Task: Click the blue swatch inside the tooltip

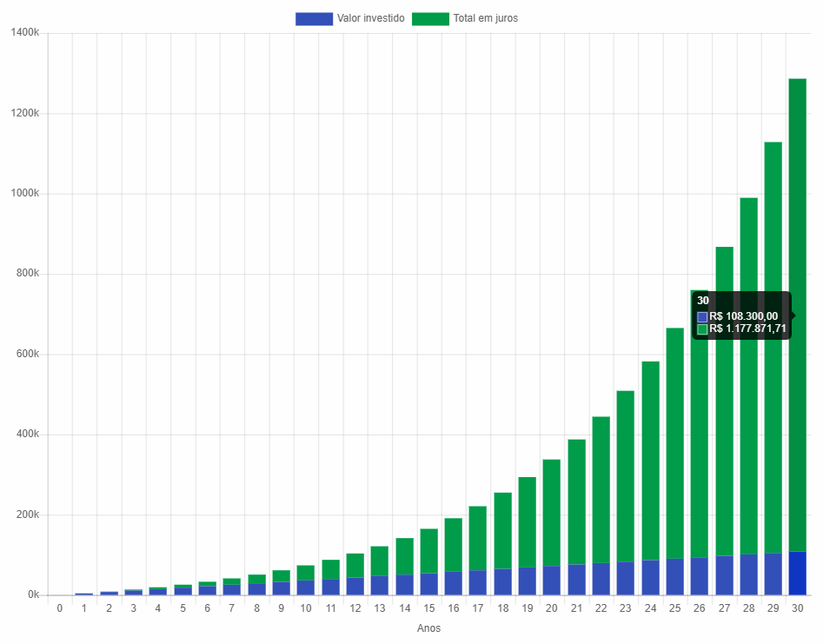Action: click(x=702, y=316)
